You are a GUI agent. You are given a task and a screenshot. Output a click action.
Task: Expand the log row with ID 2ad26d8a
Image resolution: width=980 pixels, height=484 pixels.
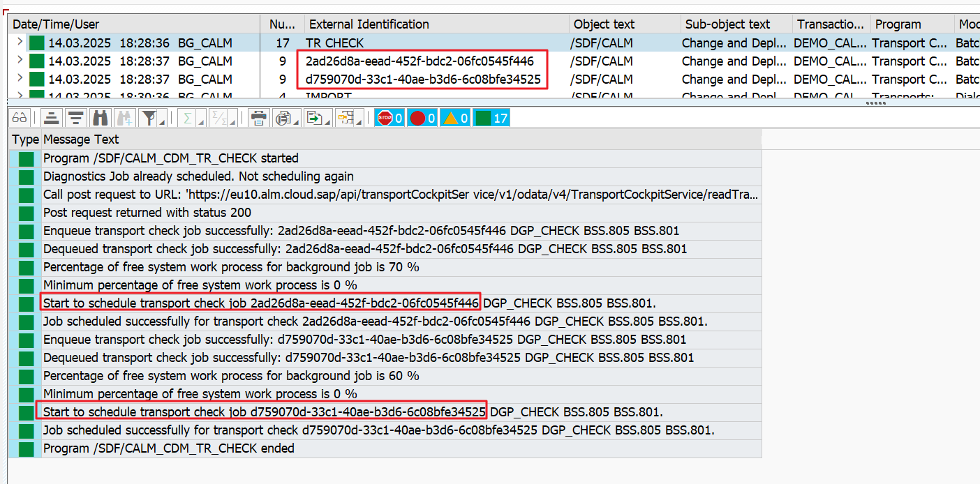point(19,61)
